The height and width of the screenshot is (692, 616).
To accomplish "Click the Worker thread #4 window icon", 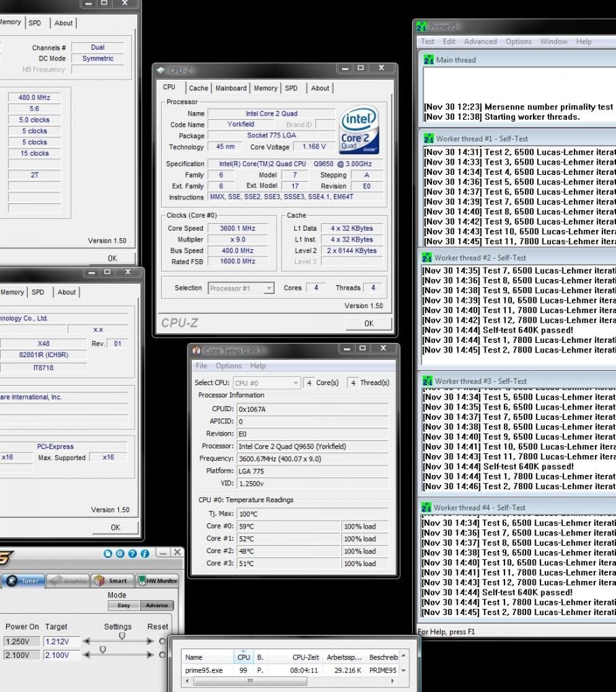I will point(426,508).
